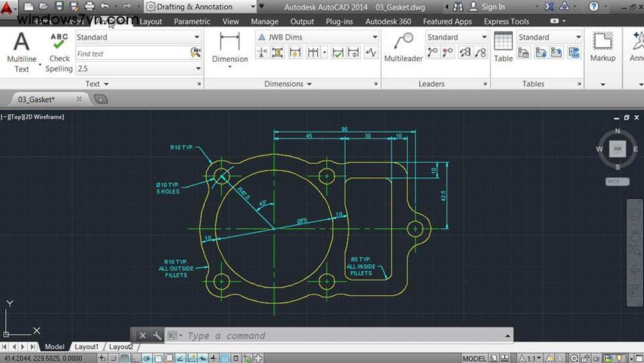Open the WCS menu below ViewCube
The image size is (644, 363).
click(617, 181)
